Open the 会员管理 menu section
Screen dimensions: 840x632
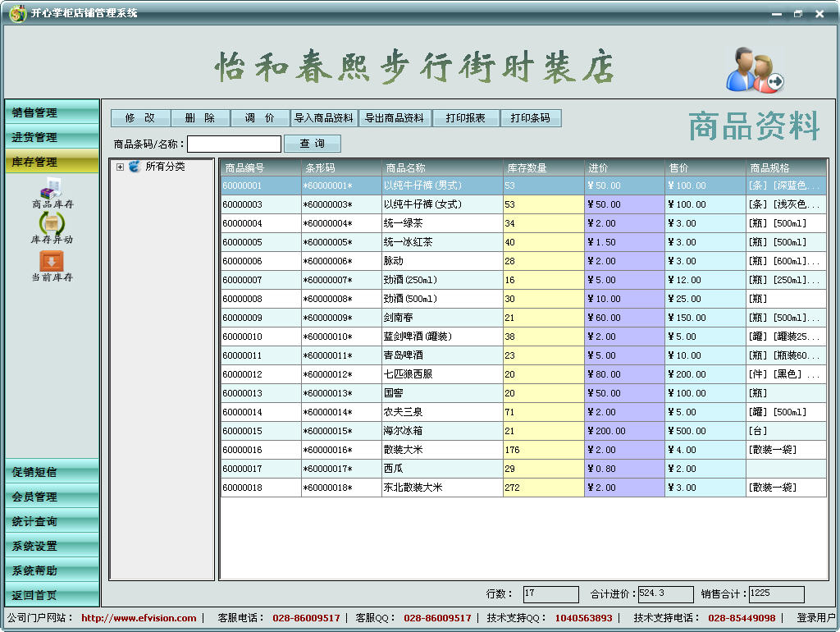52,497
